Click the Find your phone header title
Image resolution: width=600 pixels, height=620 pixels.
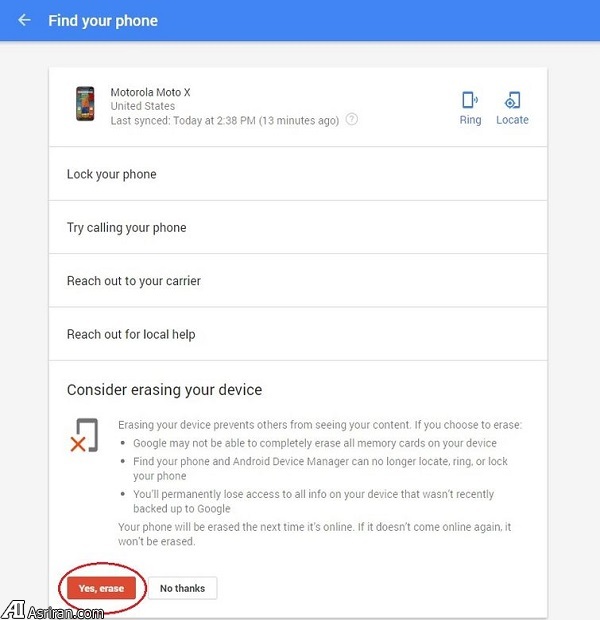tap(103, 21)
